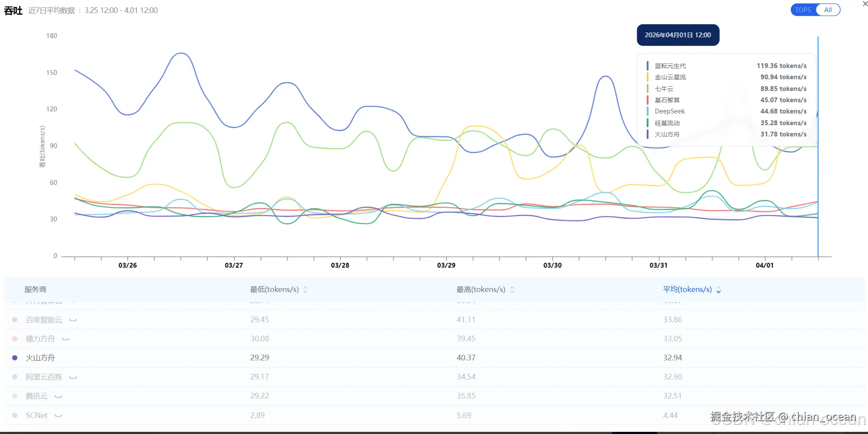Screen dimensions: 868x434
Task: Click the 30.08 minimum value cell
Action: click(x=259, y=339)
